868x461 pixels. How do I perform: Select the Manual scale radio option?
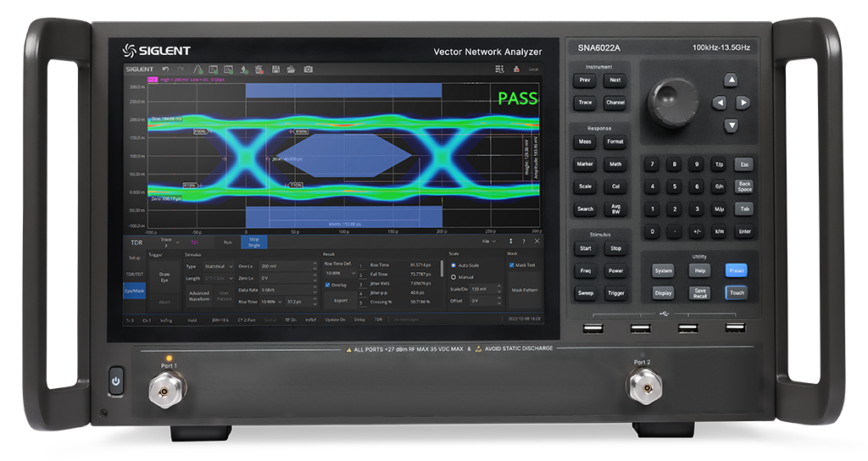[453, 277]
